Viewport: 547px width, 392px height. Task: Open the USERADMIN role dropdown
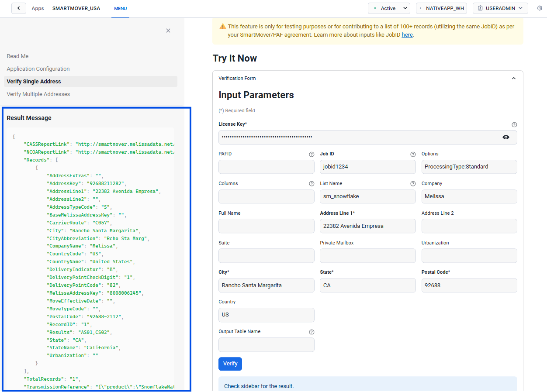(x=500, y=8)
